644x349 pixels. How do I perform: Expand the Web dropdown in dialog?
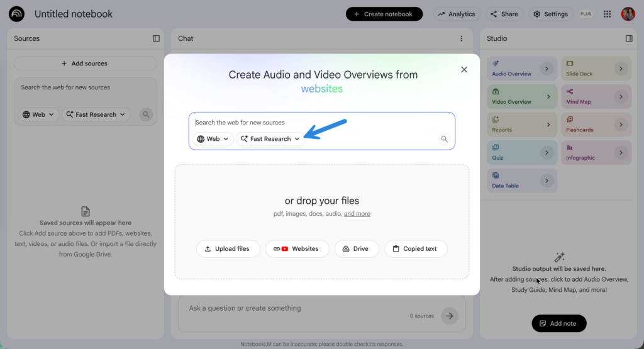pyautogui.click(x=213, y=139)
